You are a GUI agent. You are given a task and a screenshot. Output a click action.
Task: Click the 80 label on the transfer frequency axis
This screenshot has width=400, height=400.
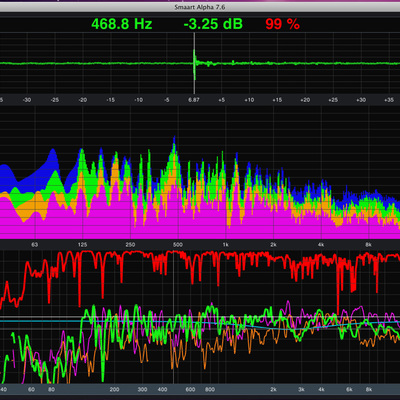click(51, 389)
